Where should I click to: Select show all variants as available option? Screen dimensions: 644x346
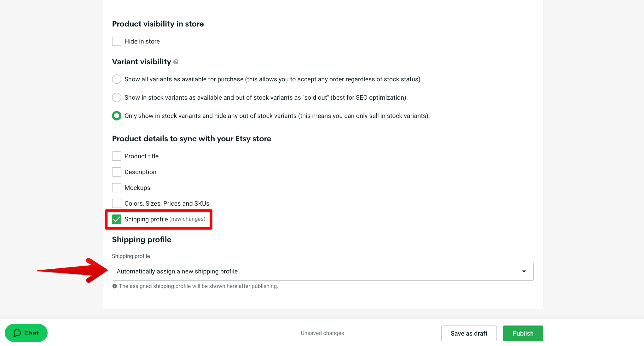(x=116, y=79)
